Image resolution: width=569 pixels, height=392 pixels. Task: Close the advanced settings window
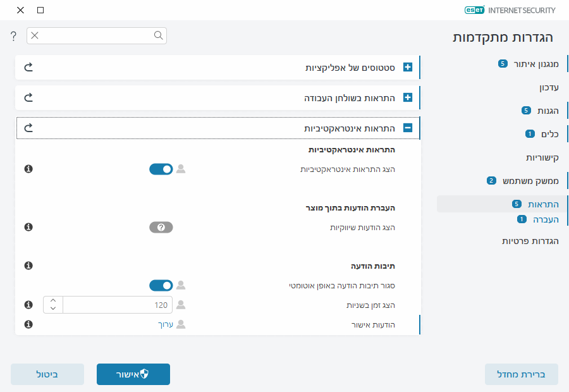(x=20, y=10)
